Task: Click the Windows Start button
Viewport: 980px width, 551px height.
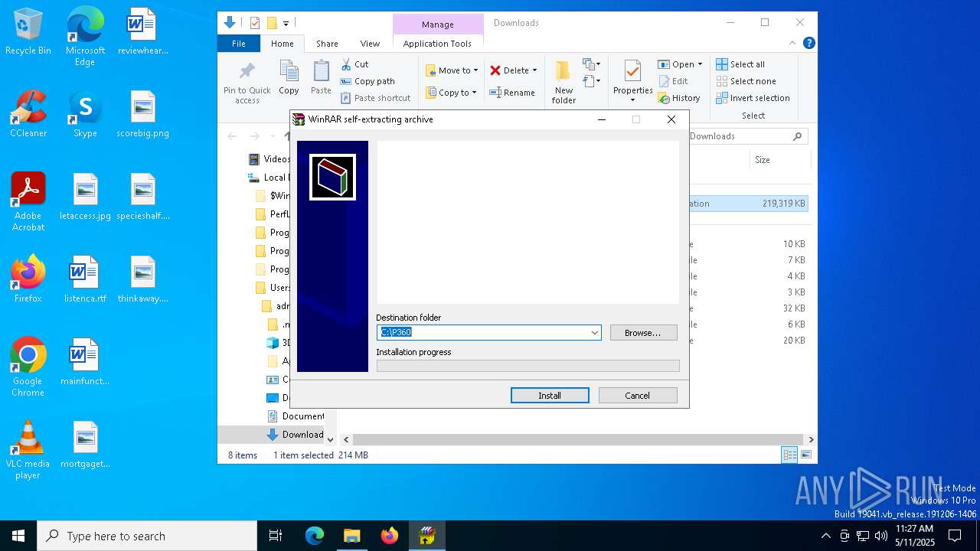Action: [x=18, y=536]
